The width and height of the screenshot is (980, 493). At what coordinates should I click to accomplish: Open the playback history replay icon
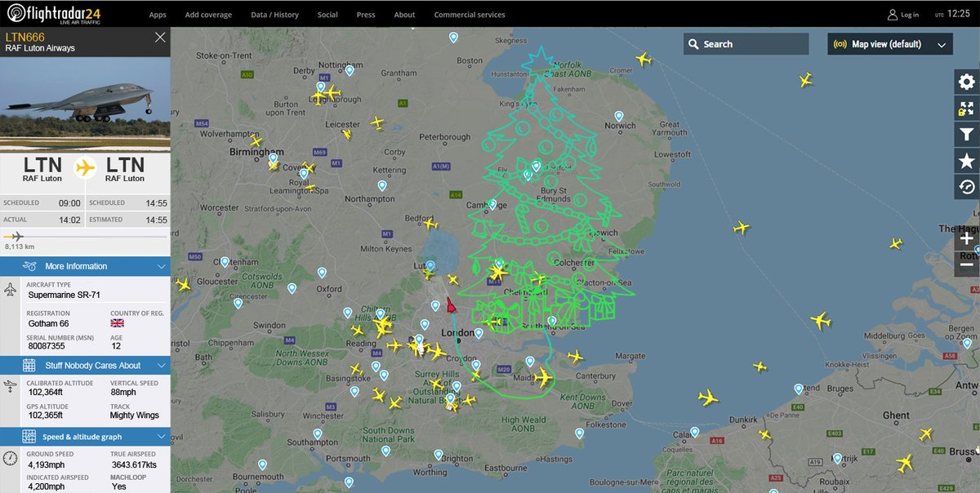click(966, 186)
